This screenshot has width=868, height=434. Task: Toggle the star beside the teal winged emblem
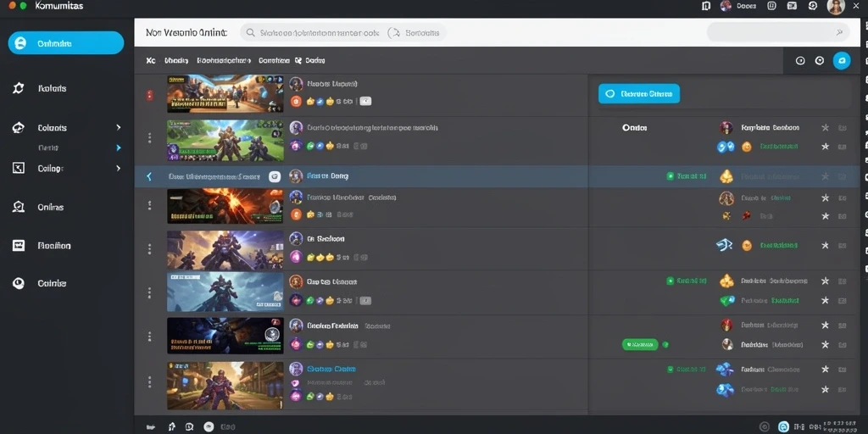click(x=826, y=245)
